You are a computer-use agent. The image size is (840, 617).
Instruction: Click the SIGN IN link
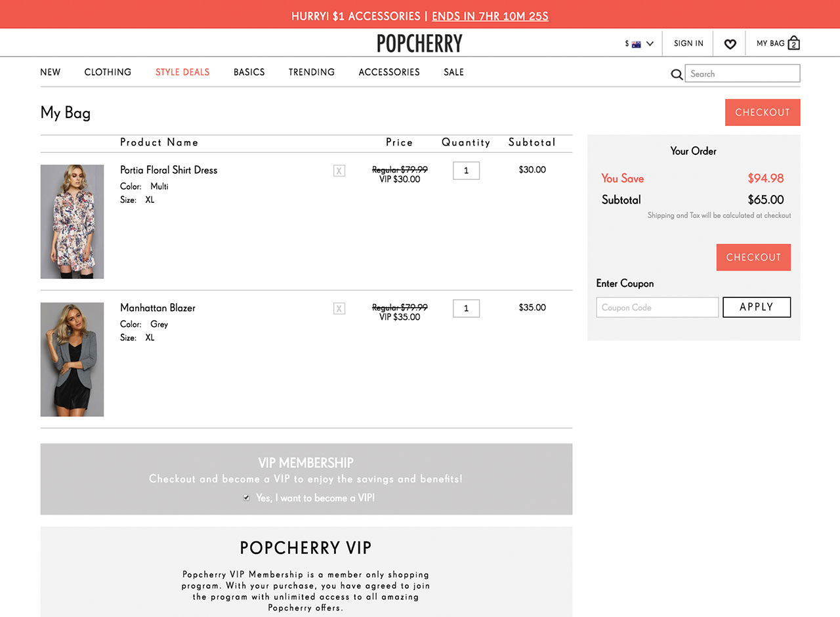[688, 43]
